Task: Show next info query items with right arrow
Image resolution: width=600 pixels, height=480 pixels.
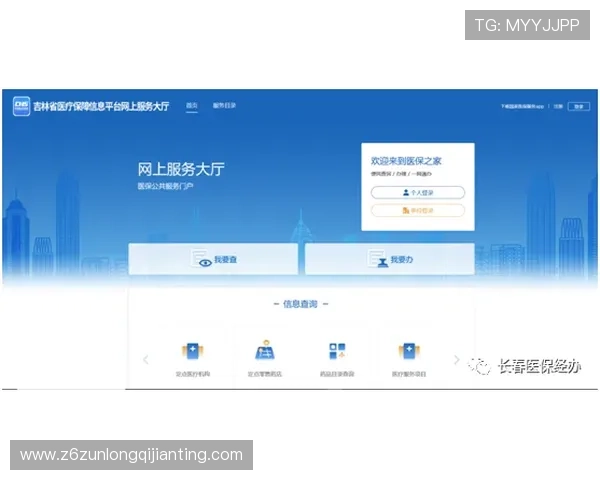Action: click(457, 359)
